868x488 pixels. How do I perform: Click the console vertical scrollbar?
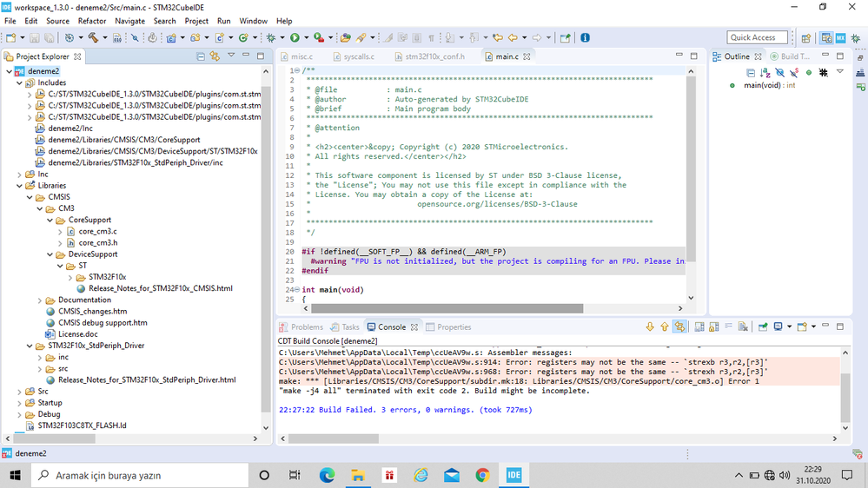click(x=845, y=398)
